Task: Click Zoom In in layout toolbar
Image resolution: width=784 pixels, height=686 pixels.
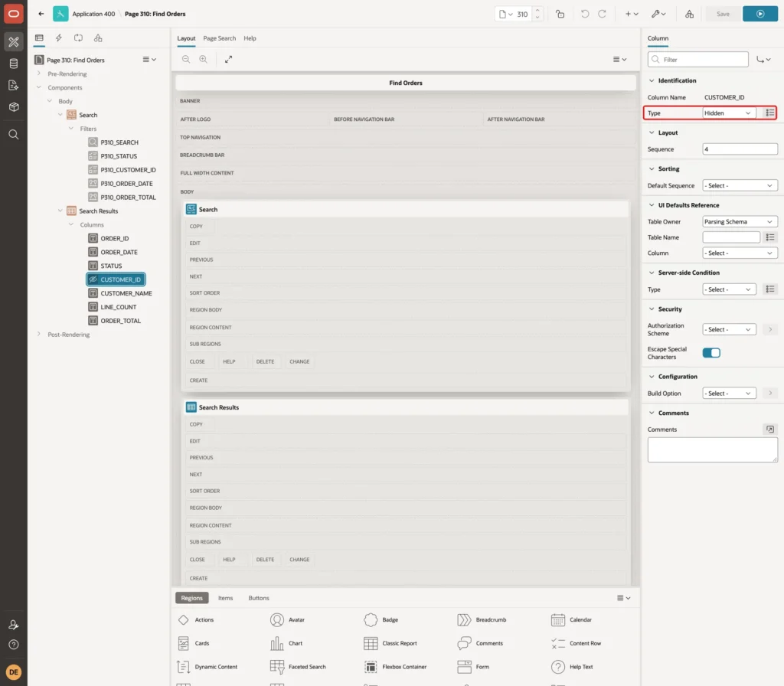Action: [204, 59]
